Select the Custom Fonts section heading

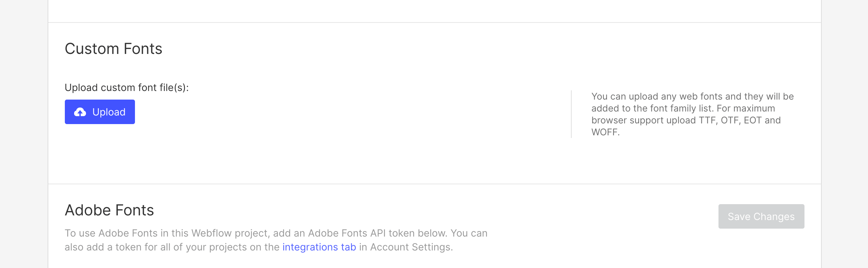[113, 49]
